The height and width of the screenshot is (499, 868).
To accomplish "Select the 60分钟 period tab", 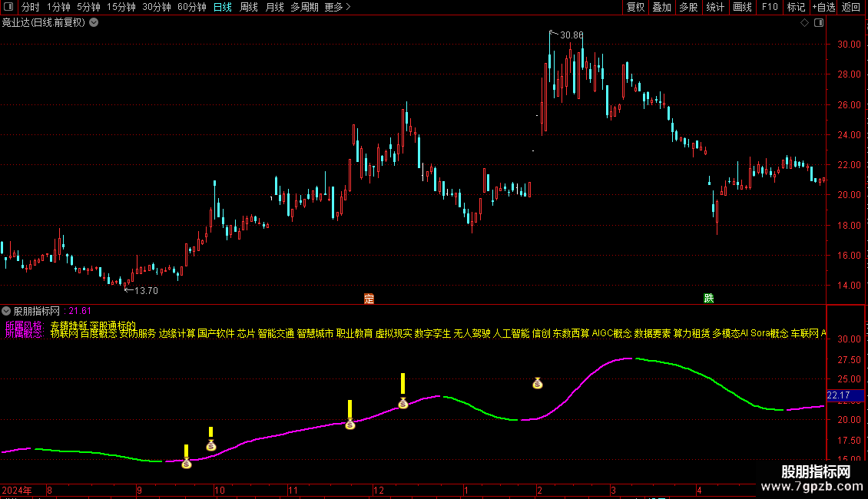I will point(191,7).
